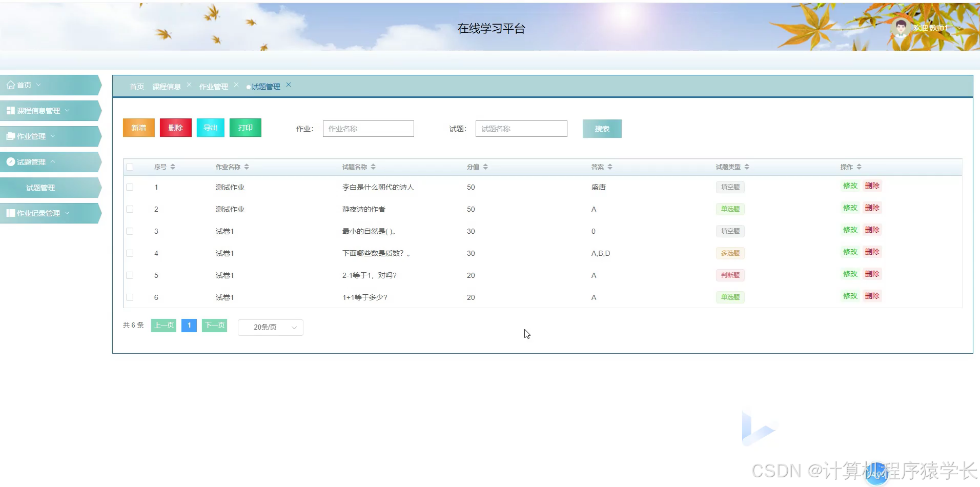This screenshot has width=980, height=487.
Task: Click 修改 for 最小的自然是 row
Action: 850,230
